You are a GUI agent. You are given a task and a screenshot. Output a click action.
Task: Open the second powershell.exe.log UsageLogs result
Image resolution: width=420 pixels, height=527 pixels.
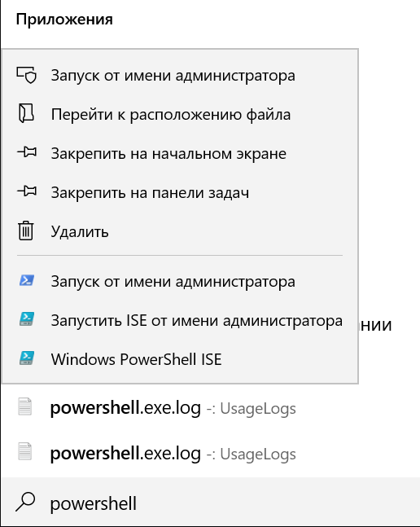click(210, 453)
